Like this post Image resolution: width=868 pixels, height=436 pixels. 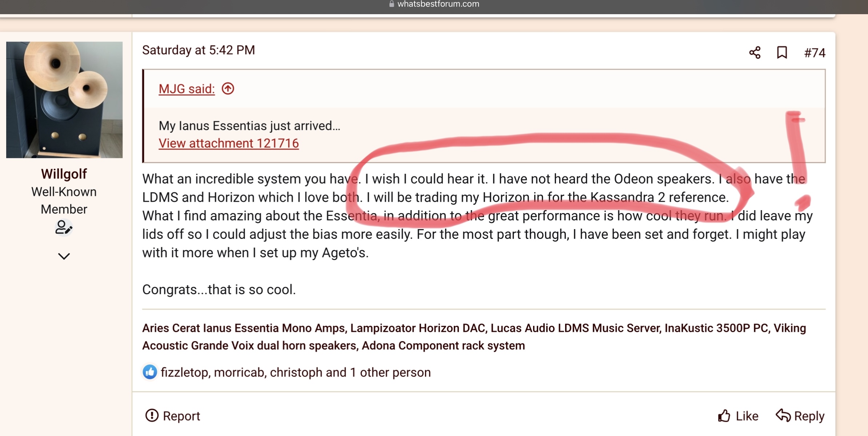[x=747, y=416]
